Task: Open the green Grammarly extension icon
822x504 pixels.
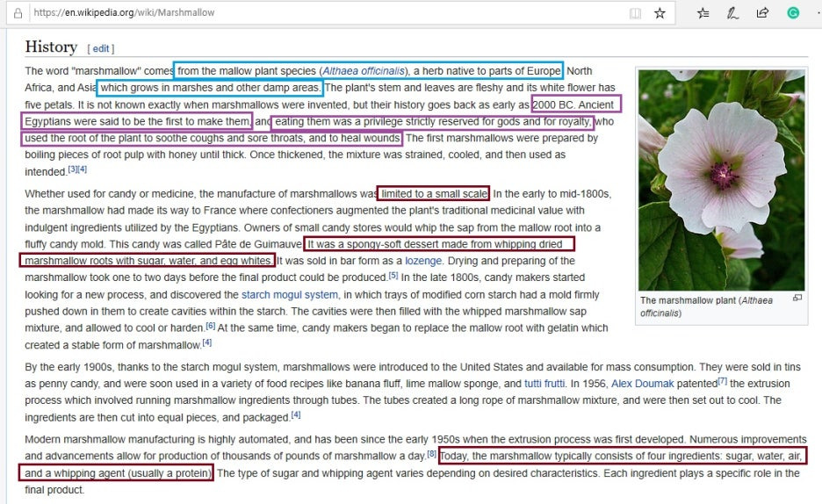Action: tap(793, 13)
